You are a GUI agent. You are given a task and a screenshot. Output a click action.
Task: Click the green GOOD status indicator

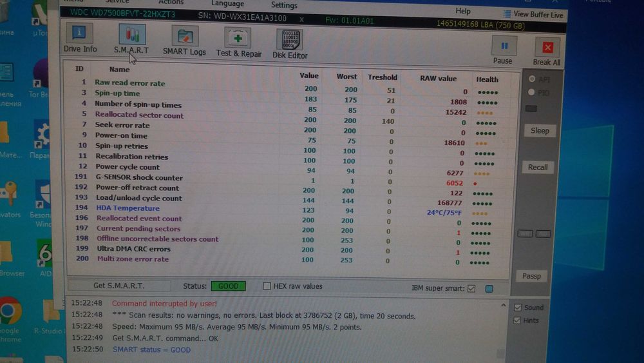(229, 286)
